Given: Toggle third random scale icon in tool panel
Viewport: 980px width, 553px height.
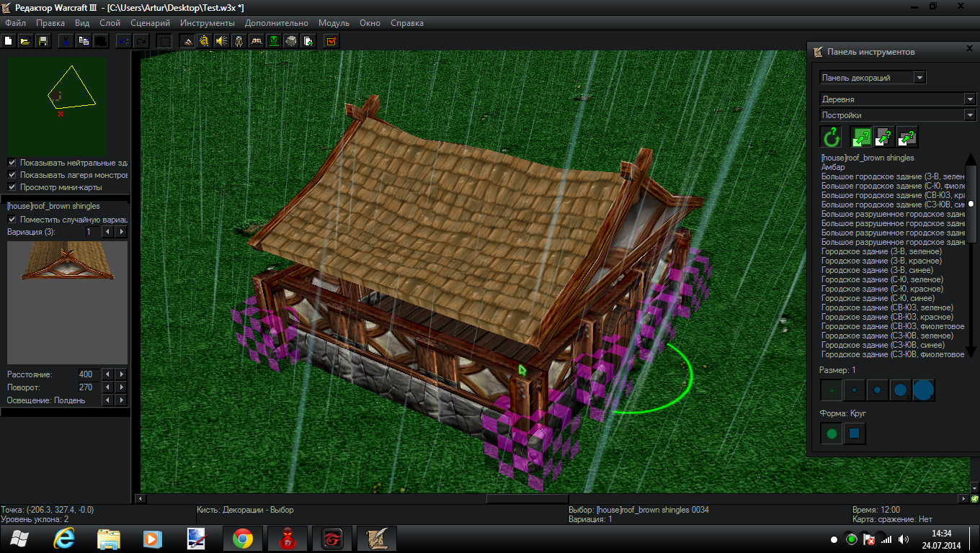Looking at the screenshot, I should (907, 137).
